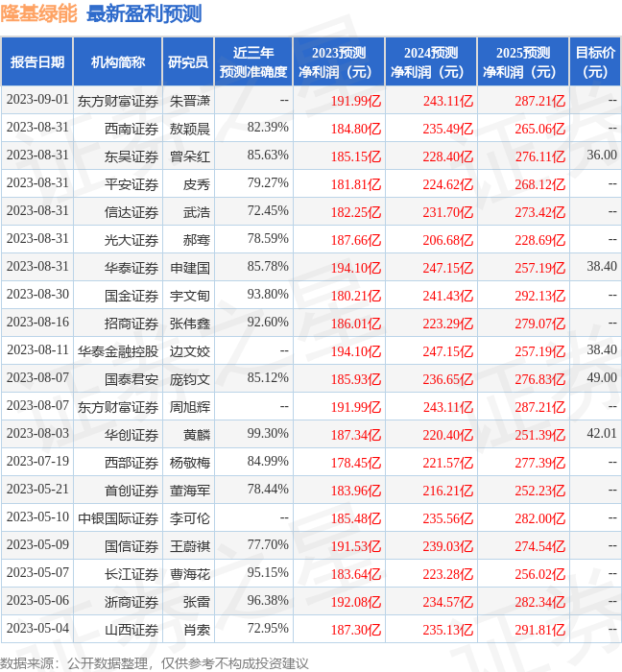Image resolution: width=622 pixels, height=672 pixels.
Task: Click date 2023-08-16
Action: tap(37, 323)
